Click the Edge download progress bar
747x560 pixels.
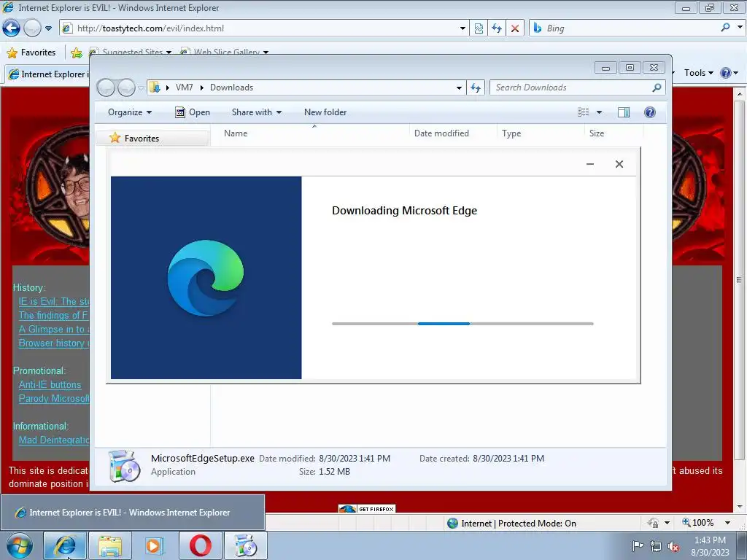point(462,324)
